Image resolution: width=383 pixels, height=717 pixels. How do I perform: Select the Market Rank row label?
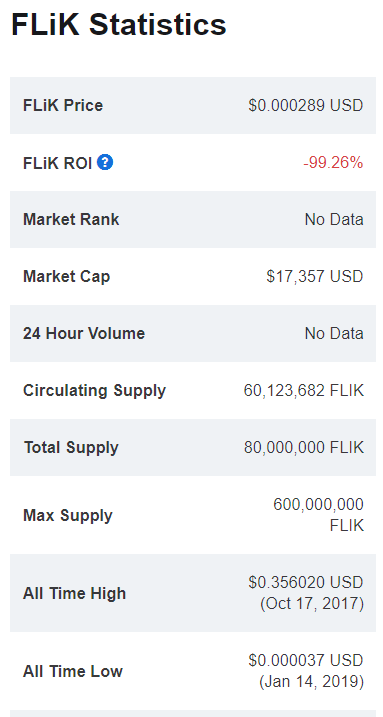(x=71, y=219)
